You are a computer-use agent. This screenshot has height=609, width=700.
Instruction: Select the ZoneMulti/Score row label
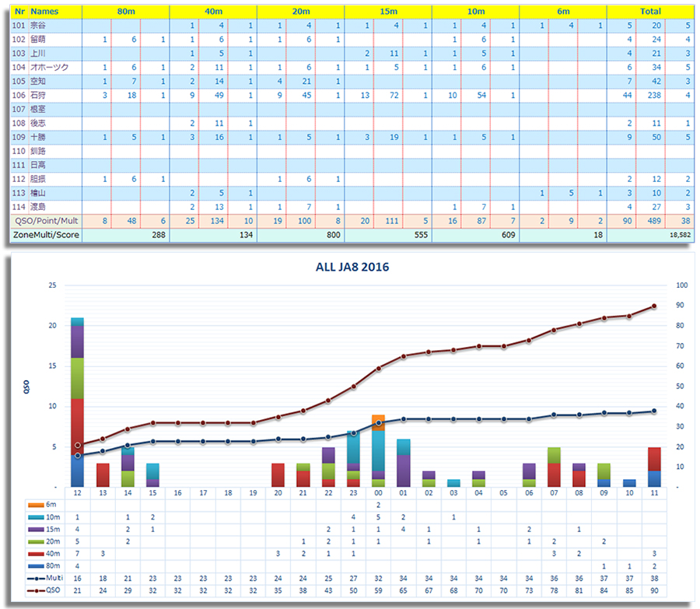coord(46,235)
